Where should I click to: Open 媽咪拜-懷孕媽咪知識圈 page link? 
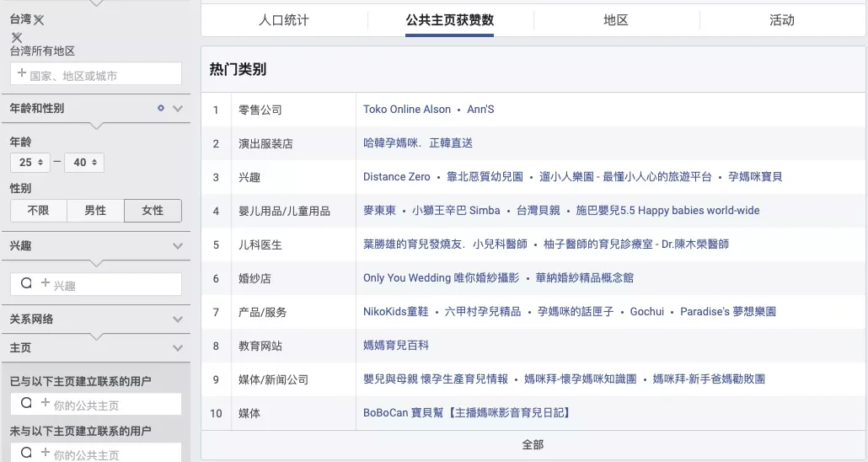(580, 379)
